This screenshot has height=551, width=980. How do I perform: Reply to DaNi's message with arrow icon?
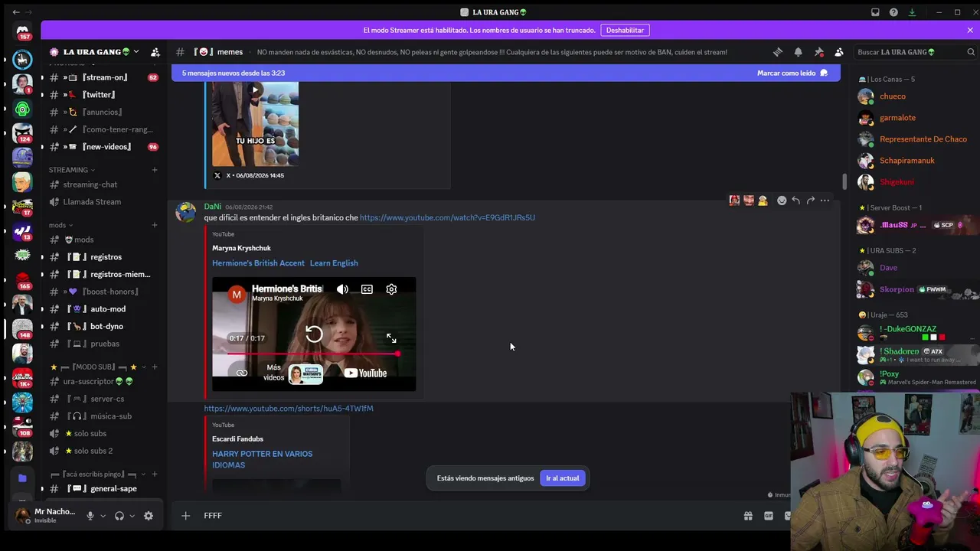[796, 201]
